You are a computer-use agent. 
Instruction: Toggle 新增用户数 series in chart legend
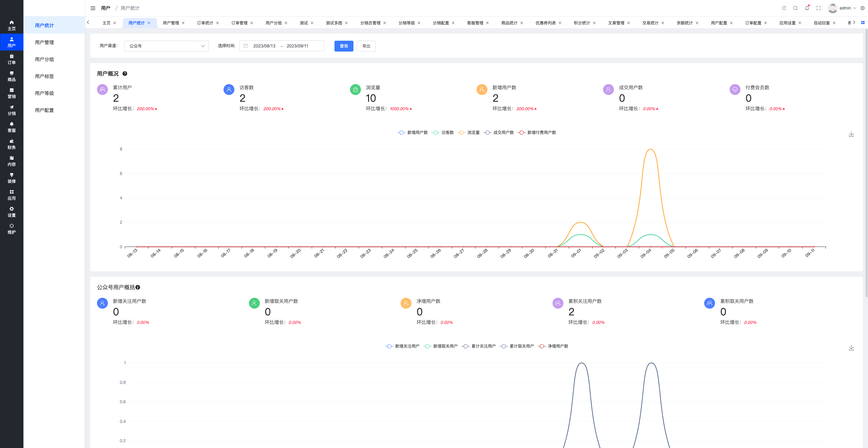pyautogui.click(x=412, y=133)
